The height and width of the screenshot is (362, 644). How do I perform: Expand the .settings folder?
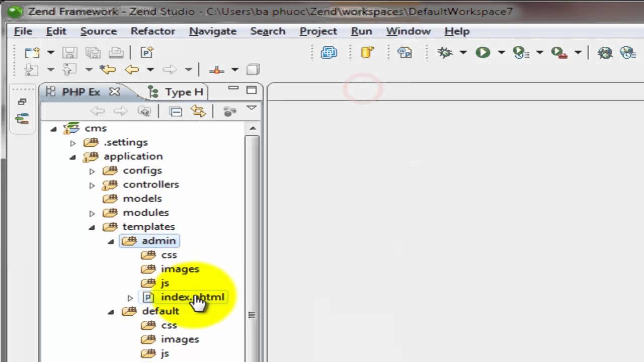point(72,143)
